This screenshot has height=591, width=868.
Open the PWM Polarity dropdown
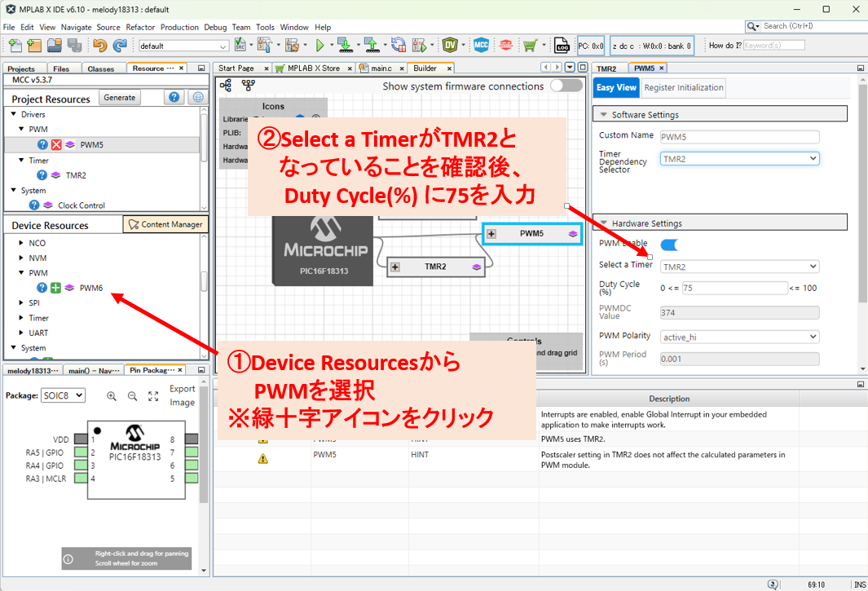pos(739,337)
